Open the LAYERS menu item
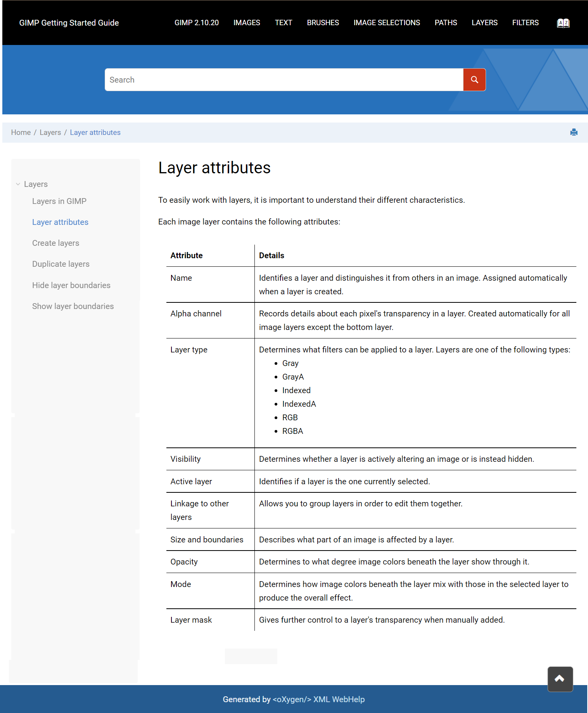Screen dimensions: 588x713 click(484, 23)
